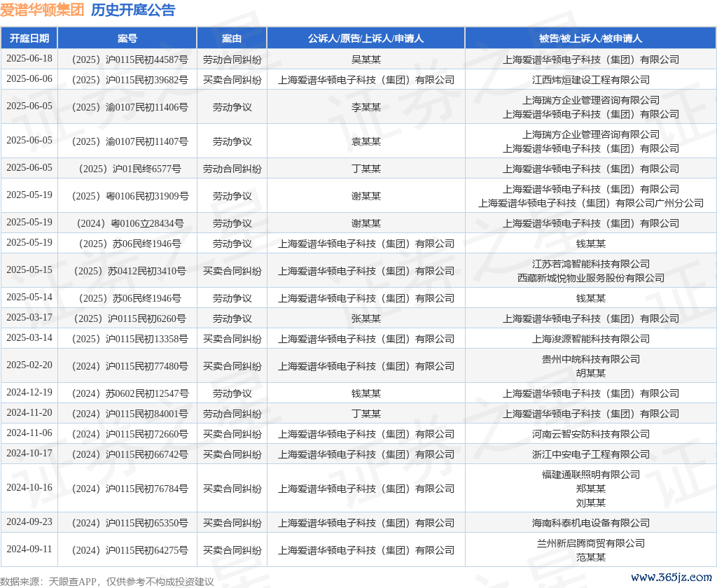Select the date 2025-05-15
This screenshot has height=588, width=717.
tap(29, 269)
